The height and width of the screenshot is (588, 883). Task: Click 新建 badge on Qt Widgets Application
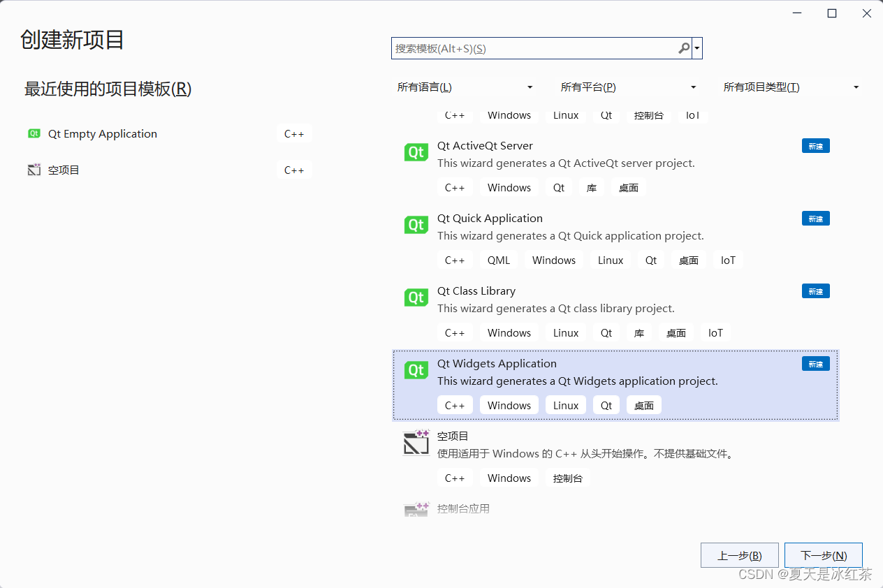816,364
